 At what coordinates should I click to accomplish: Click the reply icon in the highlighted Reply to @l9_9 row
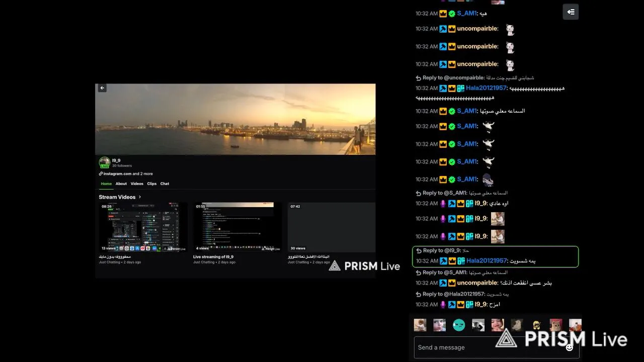click(x=419, y=250)
